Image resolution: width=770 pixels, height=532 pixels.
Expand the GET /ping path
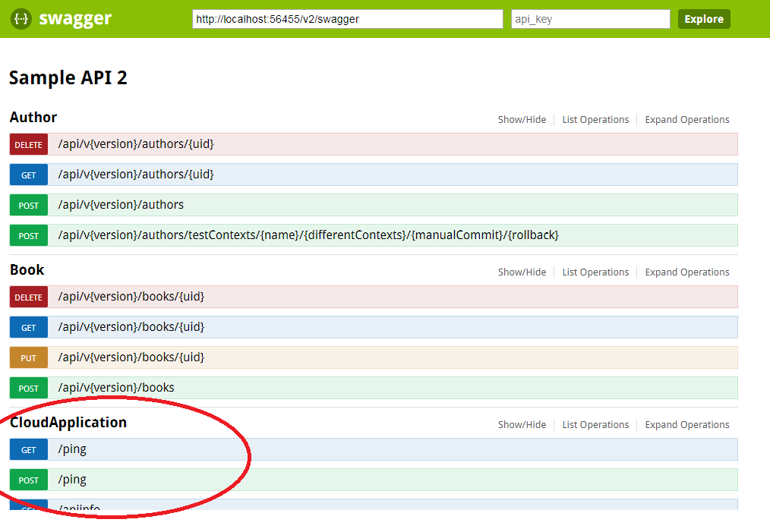pos(72,449)
